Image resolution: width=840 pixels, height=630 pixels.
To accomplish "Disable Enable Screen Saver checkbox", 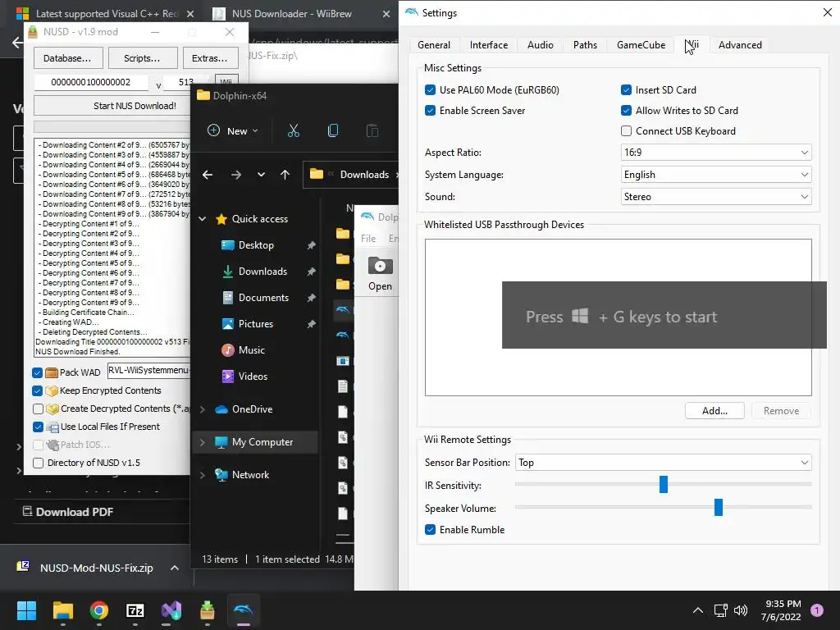I will coord(430,111).
